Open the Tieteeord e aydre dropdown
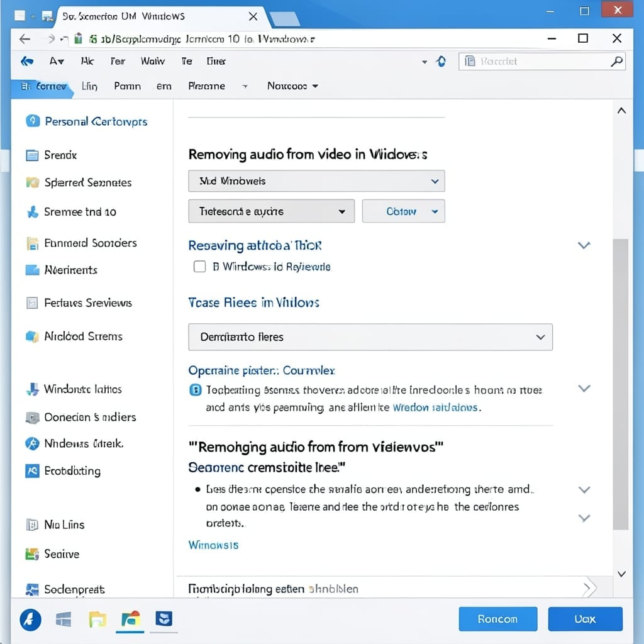The image size is (644, 644). [x=272, y=211]
